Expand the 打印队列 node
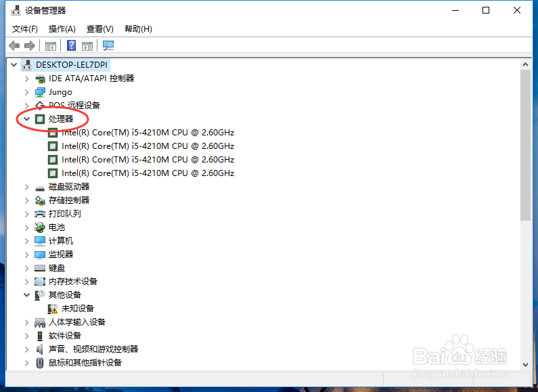538x392 pixels. pyautogui.click(x=27, y=214)
